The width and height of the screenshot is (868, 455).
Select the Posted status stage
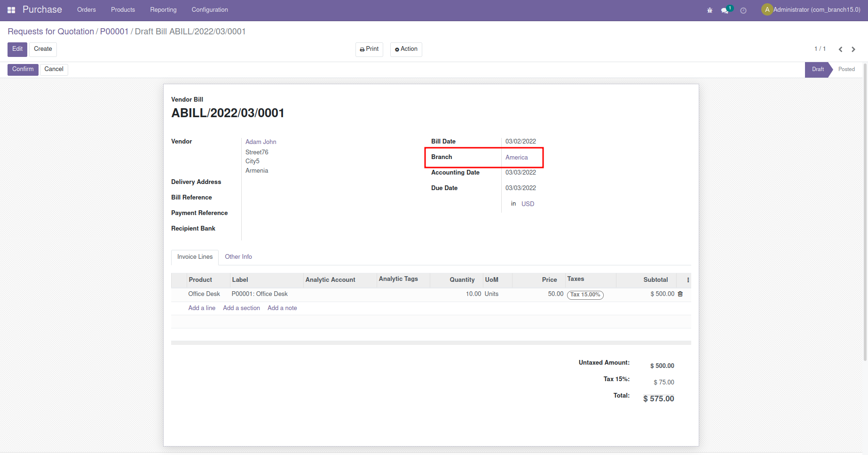click(x=846, y=70)
